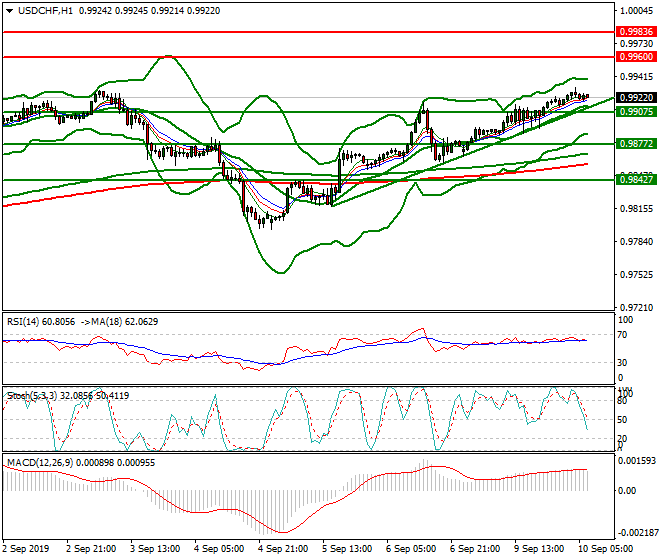Click the 1.00045 price axis value

[636, 11]
